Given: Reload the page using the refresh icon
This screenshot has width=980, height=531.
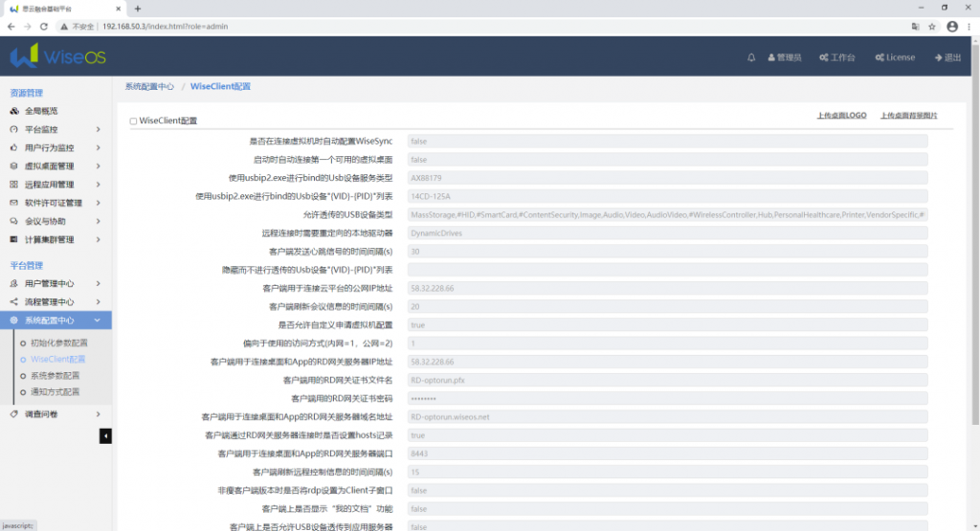Looking at the screenshot, I should point(44,27).
